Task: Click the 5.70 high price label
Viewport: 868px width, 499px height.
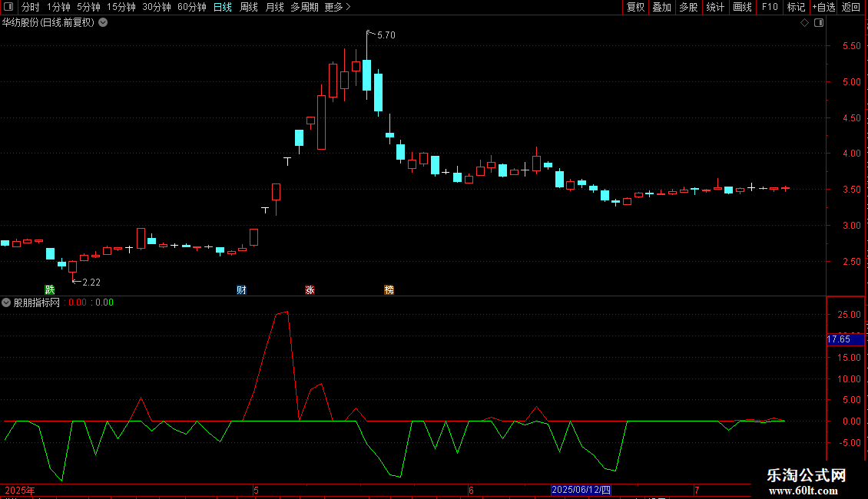Action: [386, 35]
